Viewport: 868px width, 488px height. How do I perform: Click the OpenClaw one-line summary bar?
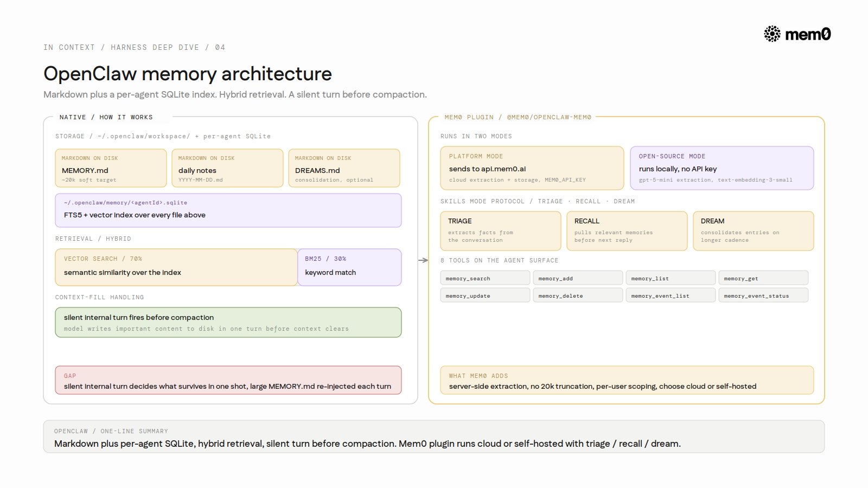coord(434,436)
